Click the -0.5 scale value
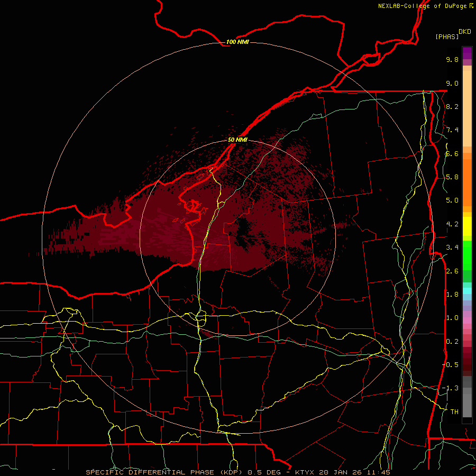The width and height of the screenshot is (476, 476). click(450, 365)
